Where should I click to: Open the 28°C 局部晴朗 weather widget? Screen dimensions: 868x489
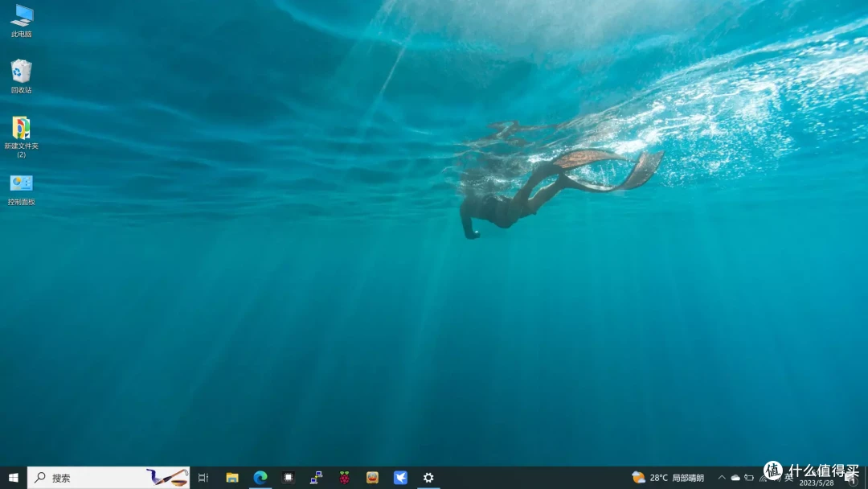click(x=668, y=478)
